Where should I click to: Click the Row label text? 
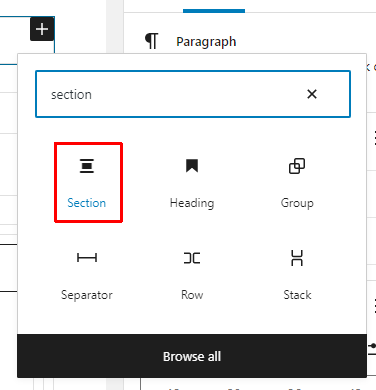(192, 295)
